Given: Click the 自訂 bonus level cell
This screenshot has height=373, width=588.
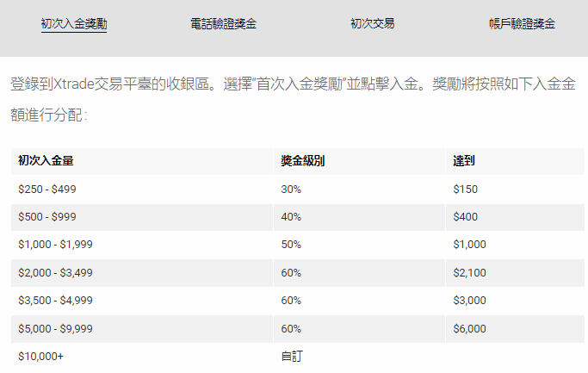Looking at the screenshot, I should pyautogui.click(x=359, y=357).
